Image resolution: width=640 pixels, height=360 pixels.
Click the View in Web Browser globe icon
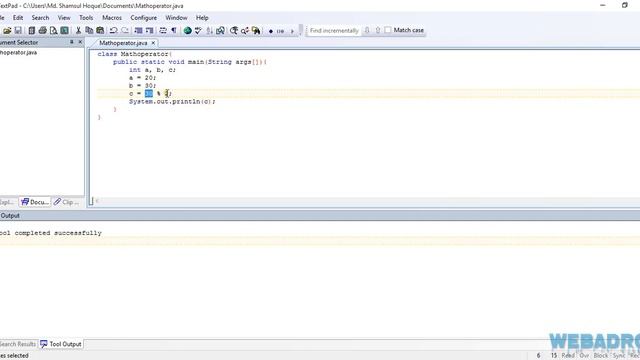tap(187, 31)
